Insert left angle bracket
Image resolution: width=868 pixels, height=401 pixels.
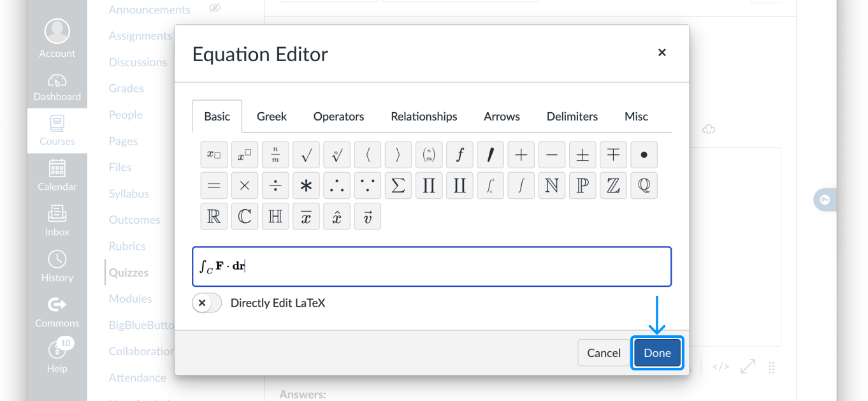(x=368, y=154)
